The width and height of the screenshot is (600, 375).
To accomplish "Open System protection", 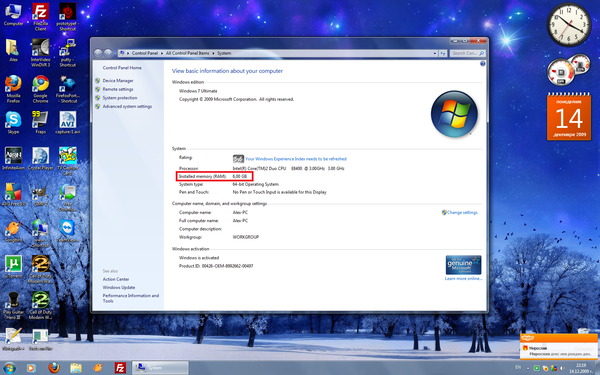I will coord(120,98).
